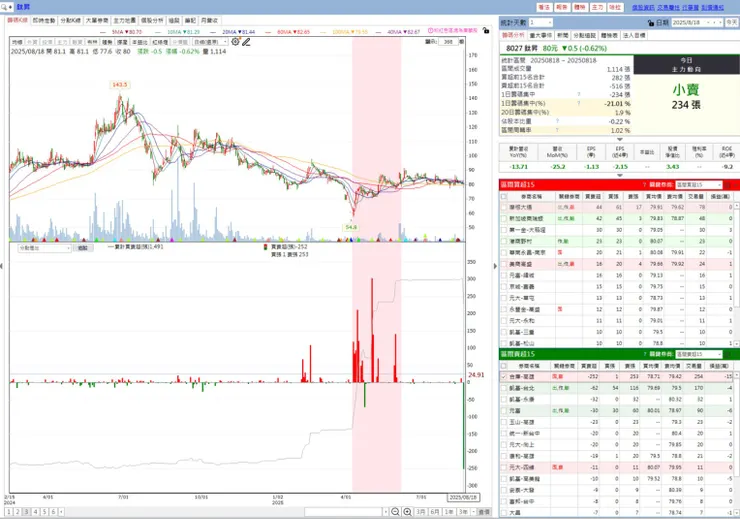Click the 20MA legend entry
The image size is (740, 519).
click(238, 32)
